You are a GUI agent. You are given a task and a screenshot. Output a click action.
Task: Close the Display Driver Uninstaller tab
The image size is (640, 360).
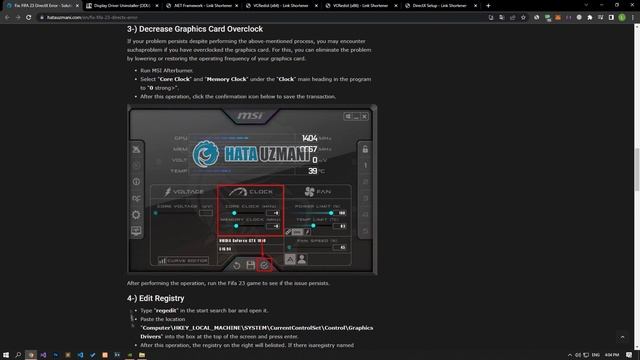click(157, 6)
